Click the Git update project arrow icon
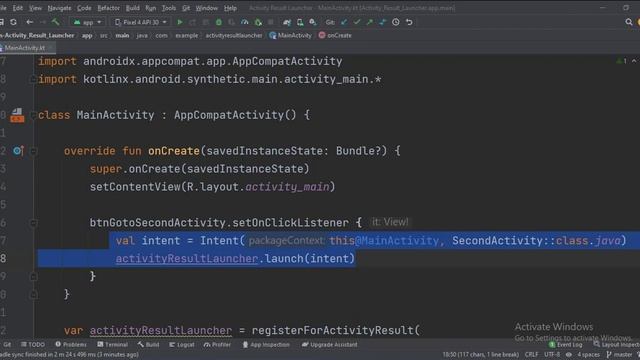This screenshot has height=360, width=640. pos(344,22)
